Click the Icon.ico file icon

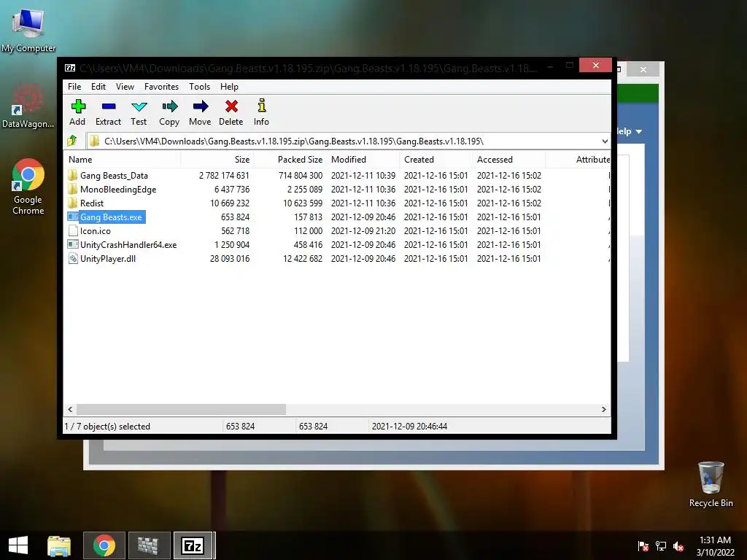pos(73,230)
